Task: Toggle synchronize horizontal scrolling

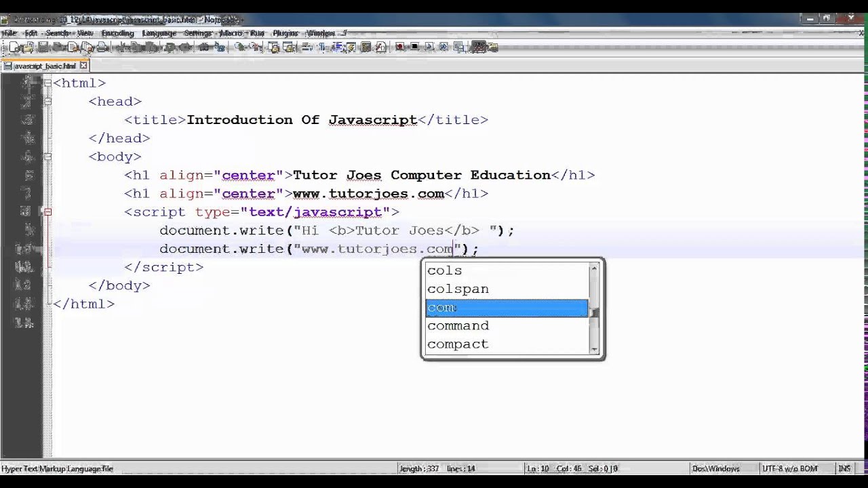Action: pos(288,47)
